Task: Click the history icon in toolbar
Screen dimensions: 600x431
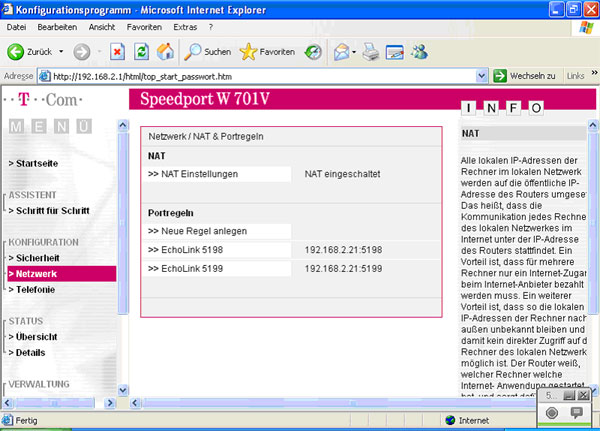Action: point(313,51)
